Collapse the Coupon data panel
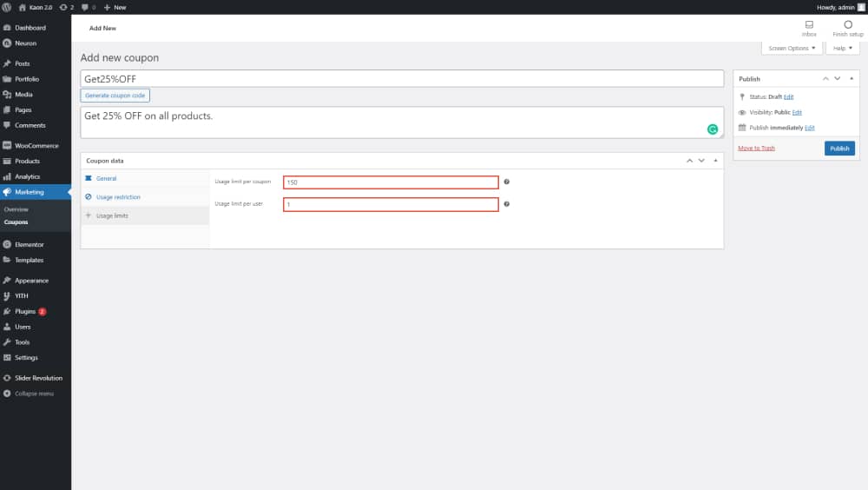The image size is (868, 490). coord(715,161)
